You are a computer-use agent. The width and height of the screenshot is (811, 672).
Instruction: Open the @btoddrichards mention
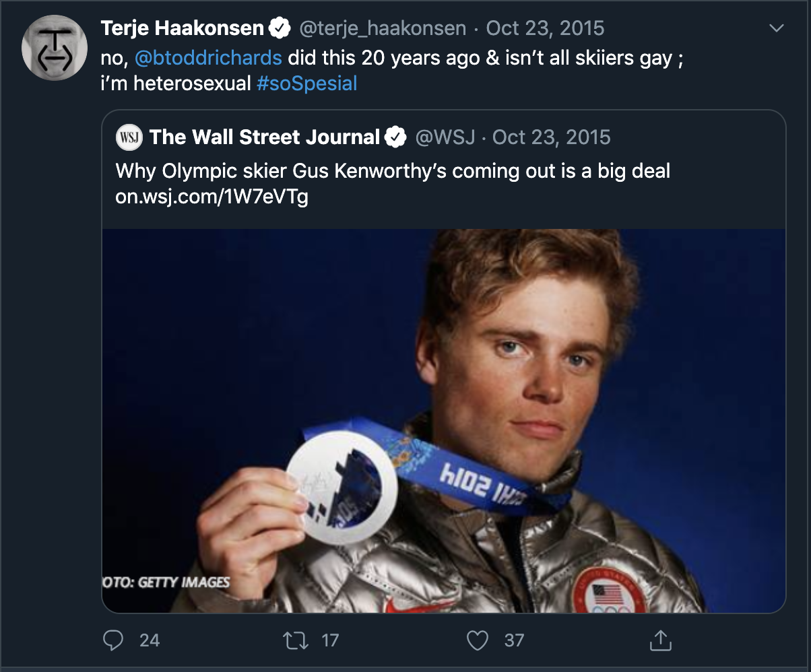coord(208,58)
